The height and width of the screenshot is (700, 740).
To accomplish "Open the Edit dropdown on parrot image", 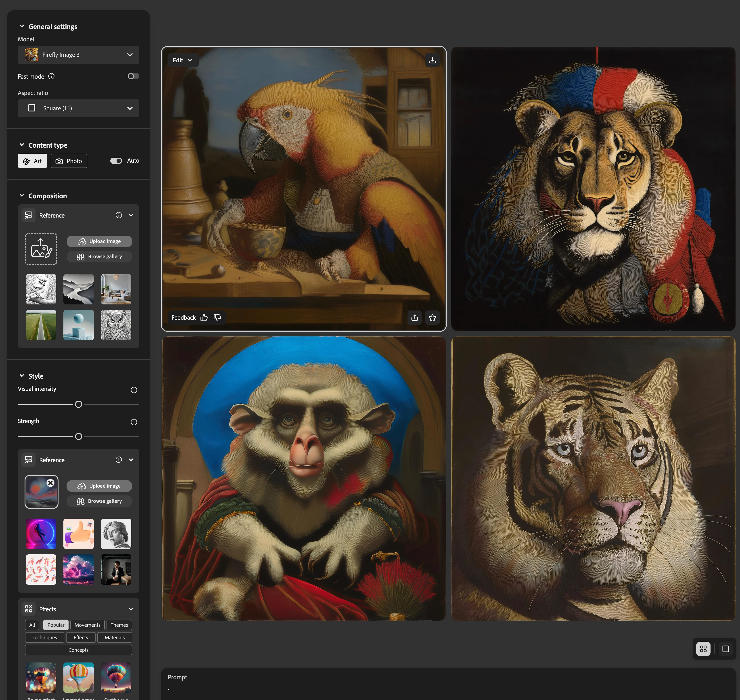I will pos(182,60).
